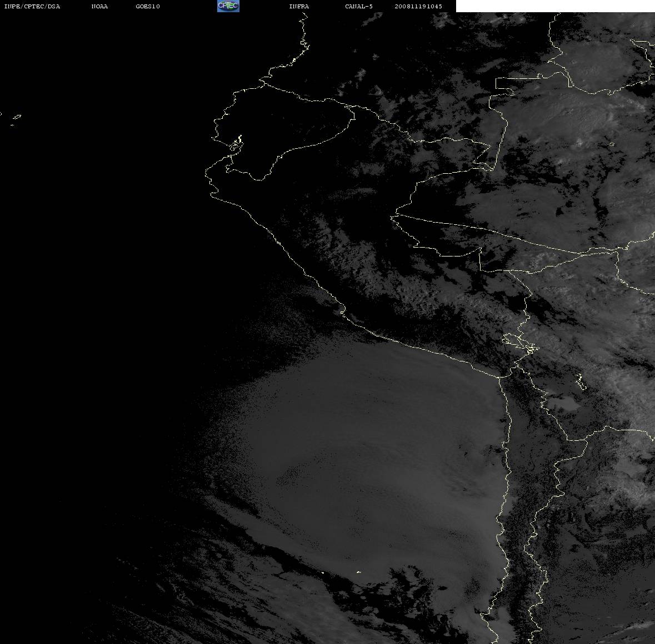Click the 'CANAL-5' channel label
The width and height of the screenshot is (655, 644).
pos(359,6)
